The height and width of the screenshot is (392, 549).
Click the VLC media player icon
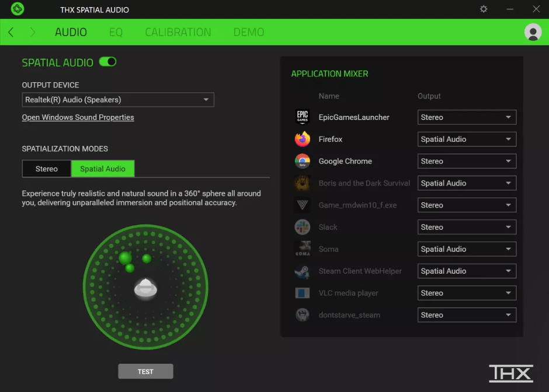pyautogui.click(x=302, y=293)
